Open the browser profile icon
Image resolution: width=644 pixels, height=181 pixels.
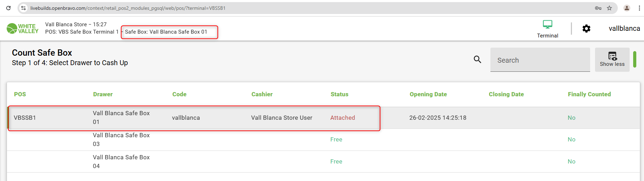tap(627, 8)
